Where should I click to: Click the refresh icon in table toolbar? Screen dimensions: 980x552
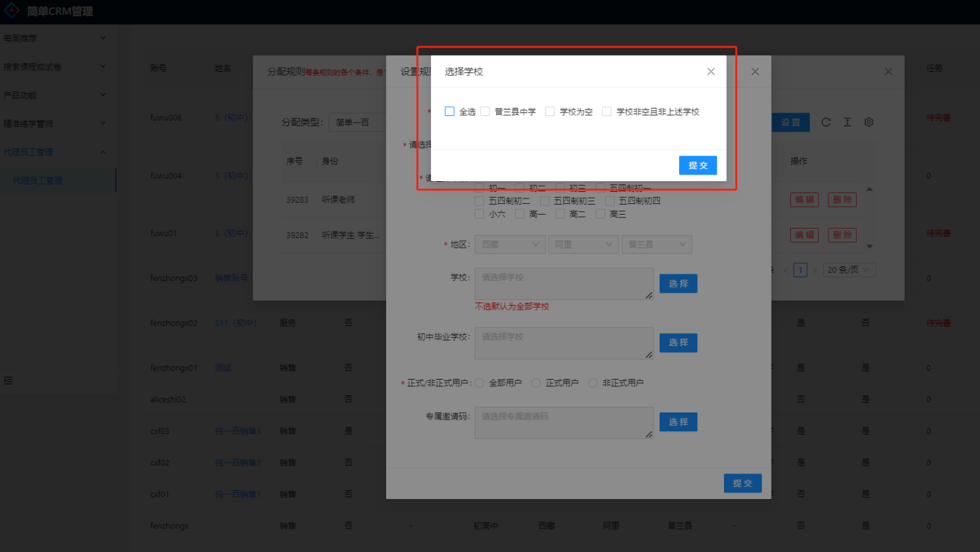click(826, 122)
